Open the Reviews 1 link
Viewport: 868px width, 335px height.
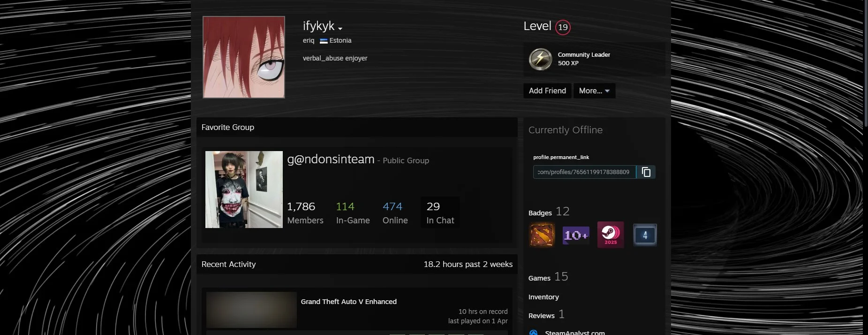tap(546, 315)
